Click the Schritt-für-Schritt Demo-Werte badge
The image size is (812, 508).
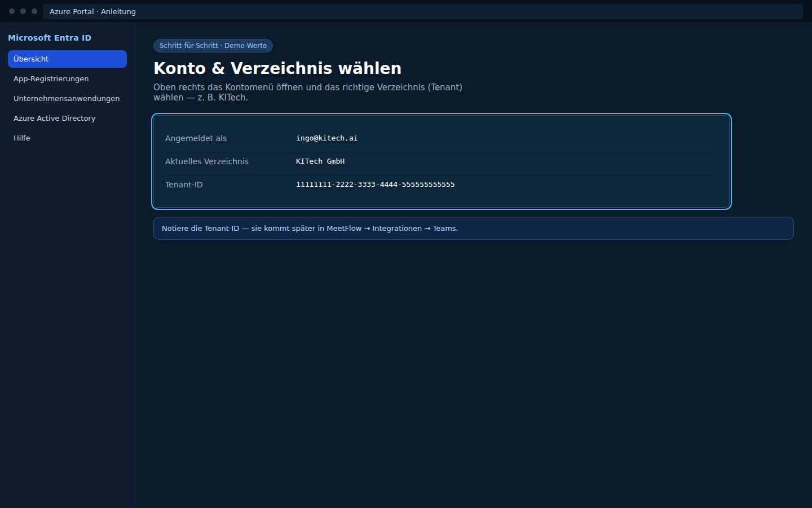point(213,46)
